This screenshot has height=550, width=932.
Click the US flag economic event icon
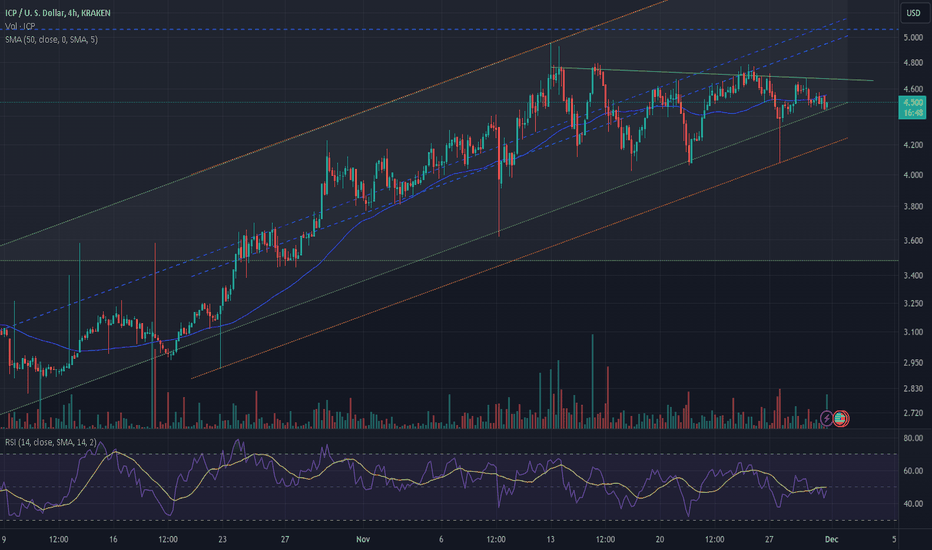pos(840,419)
